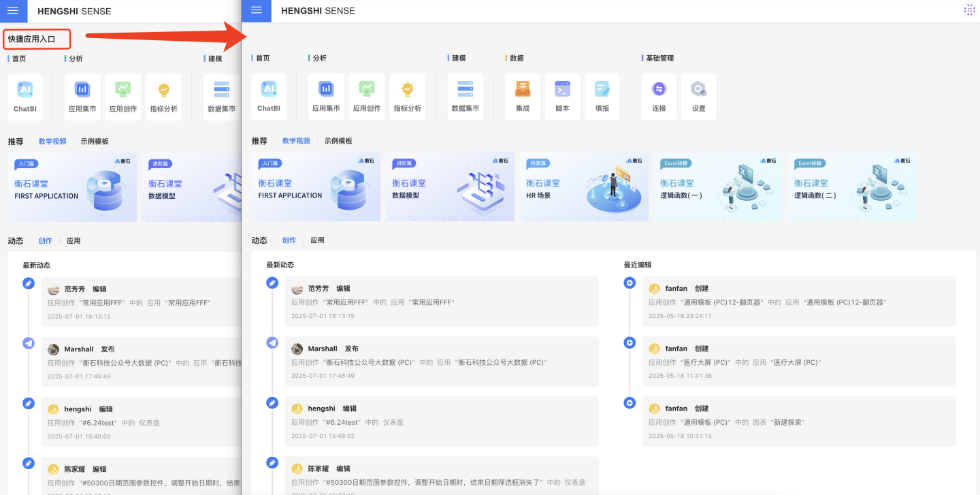Image resolution: width=980 pixels, height=495 pixels.
Task: Open 应用创作 in the left panel
Action: pyautogui.click(x=123, y=96)
